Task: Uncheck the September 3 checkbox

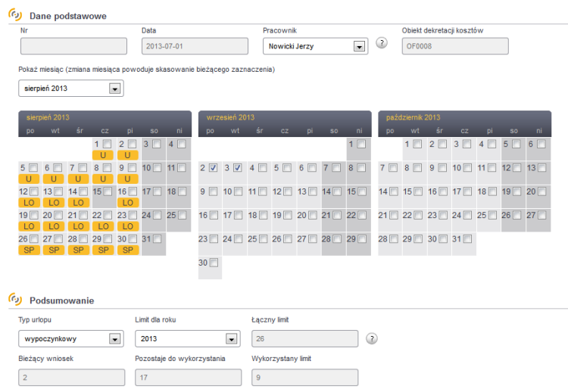Action: click(x=237, y=168)
